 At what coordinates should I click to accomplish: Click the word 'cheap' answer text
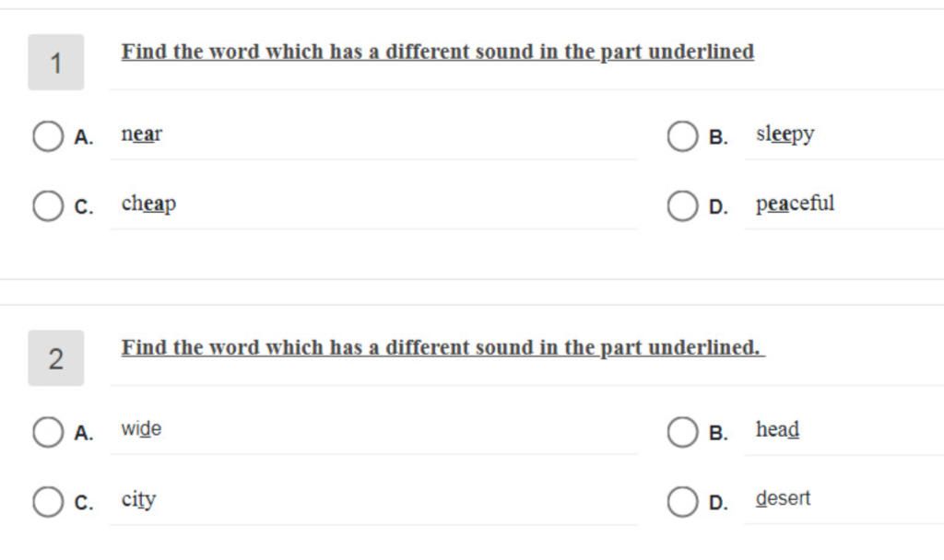coord(148,204)
